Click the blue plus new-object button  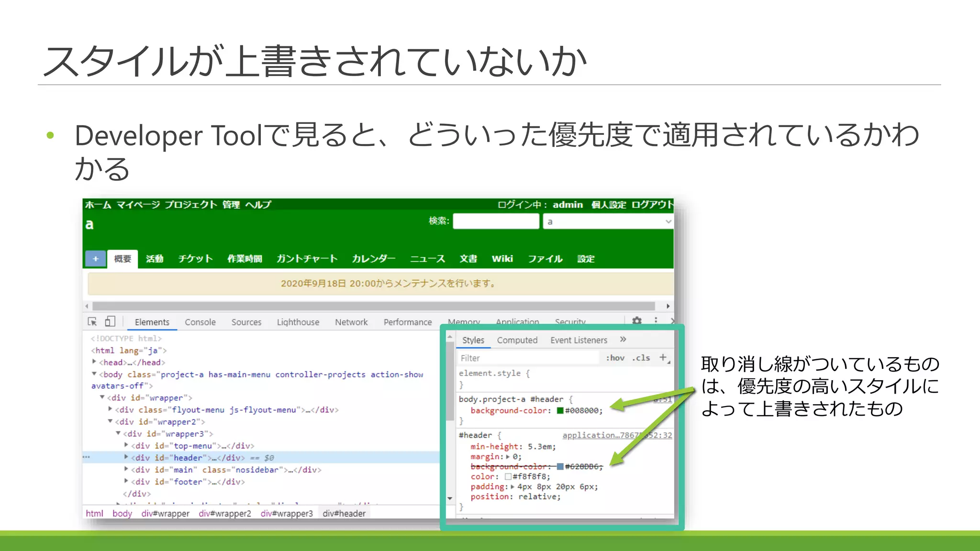[x=96, y=259]
